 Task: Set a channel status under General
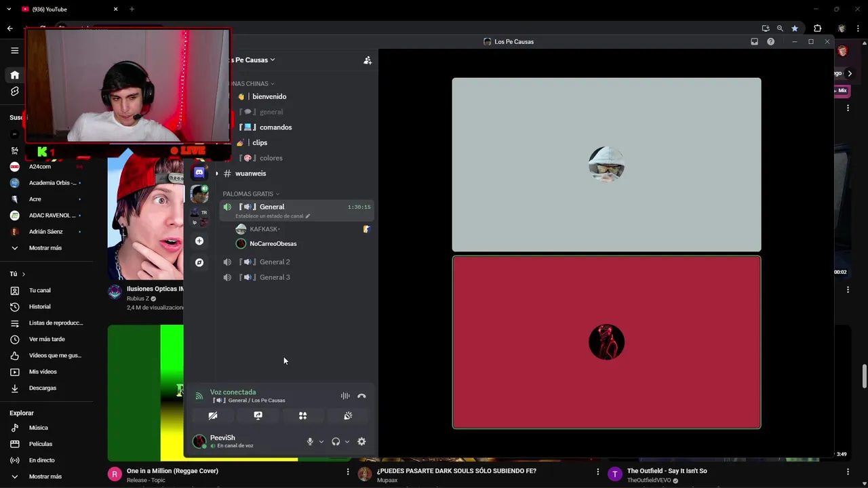pyautogui.click(x=273, y=216)
